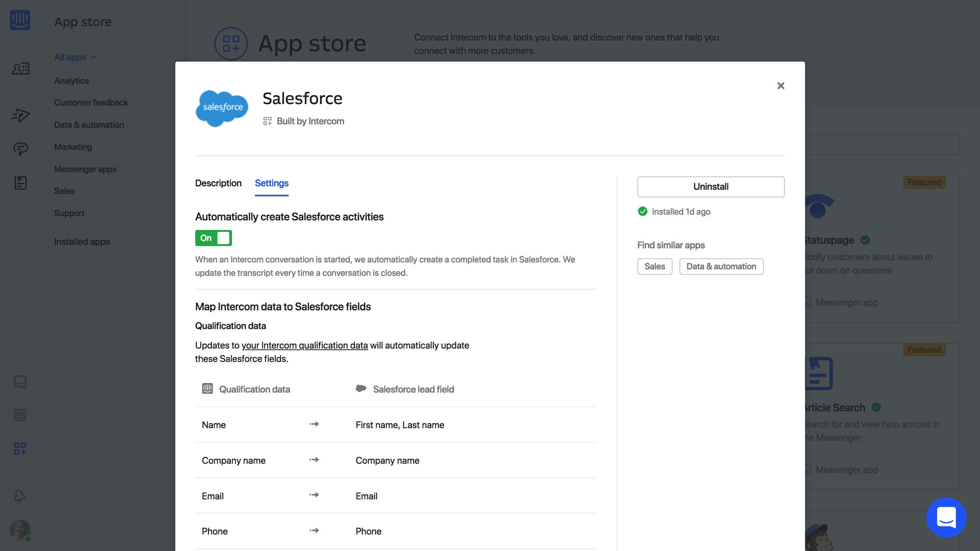Screen dimensions: 980x551
Task: Open the Outbound messages paper plane icon
Action: pyautogui.click(x=20, y=115)
